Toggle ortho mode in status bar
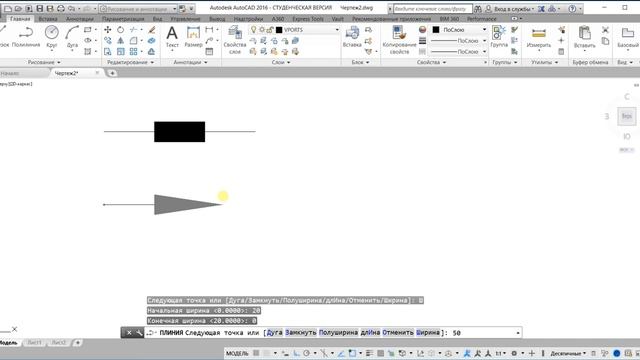 coord(296,353)
